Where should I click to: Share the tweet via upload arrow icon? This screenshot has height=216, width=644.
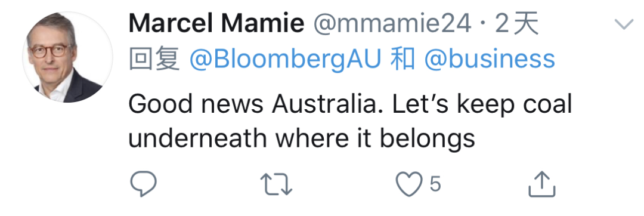pyautogui.click(x=541, y=184)
